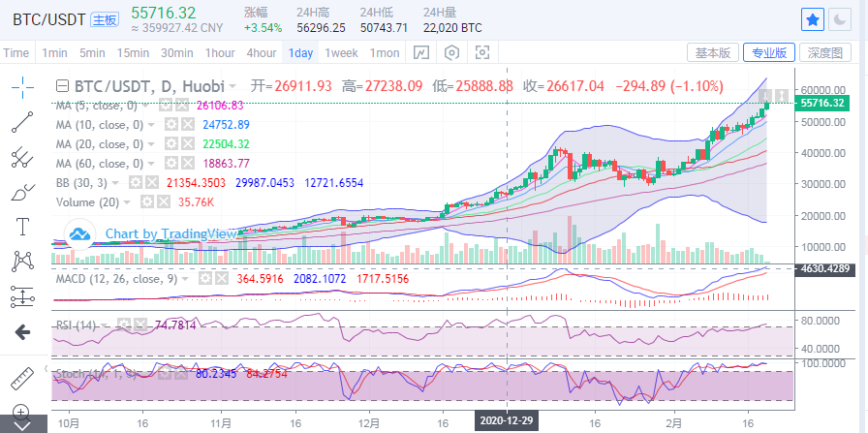The image size is (868, 433).
Task: Open settings for MA (20, close, 0)
Action: [171, 144]
